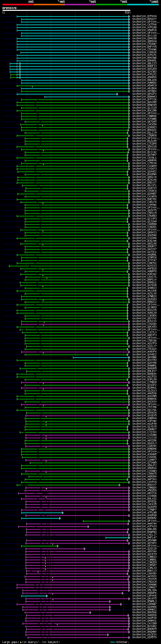Select the UniRef100_C3NKG3 label

[144, 557]
